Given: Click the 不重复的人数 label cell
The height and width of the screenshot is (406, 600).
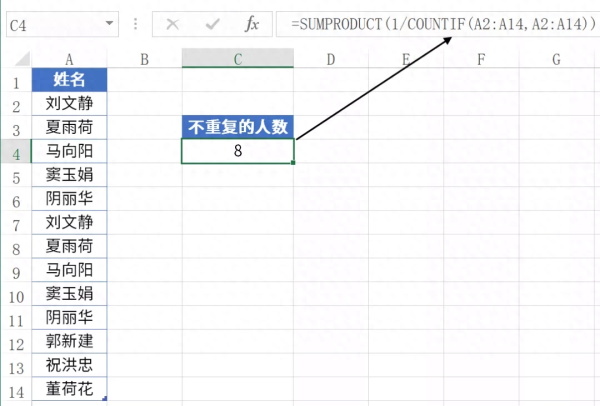Looking at the screenshot, I should click(x=238, y=127).
